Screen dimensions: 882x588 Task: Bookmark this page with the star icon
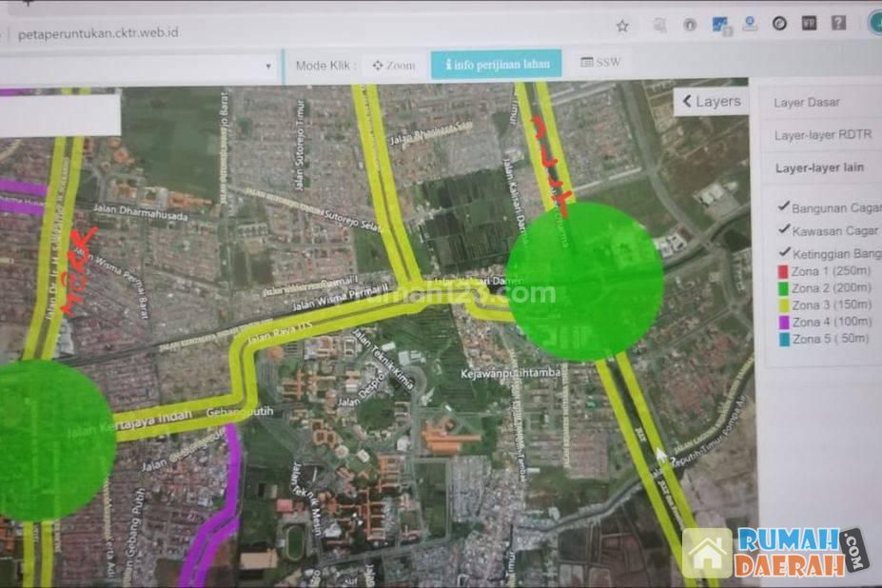[622, 26]
